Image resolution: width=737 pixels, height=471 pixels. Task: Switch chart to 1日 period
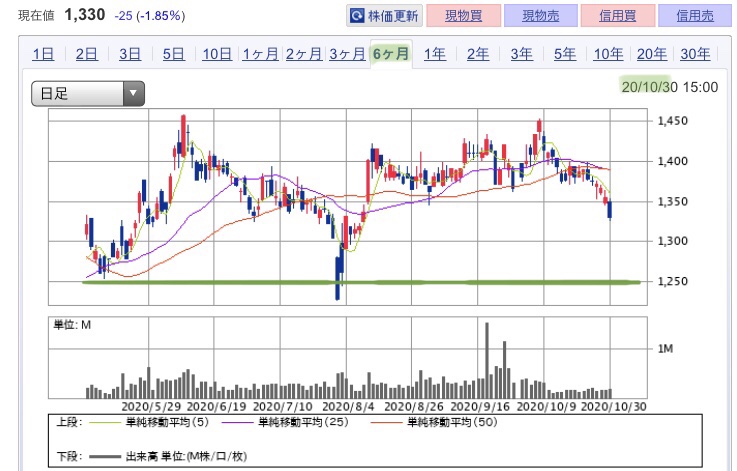43,54
